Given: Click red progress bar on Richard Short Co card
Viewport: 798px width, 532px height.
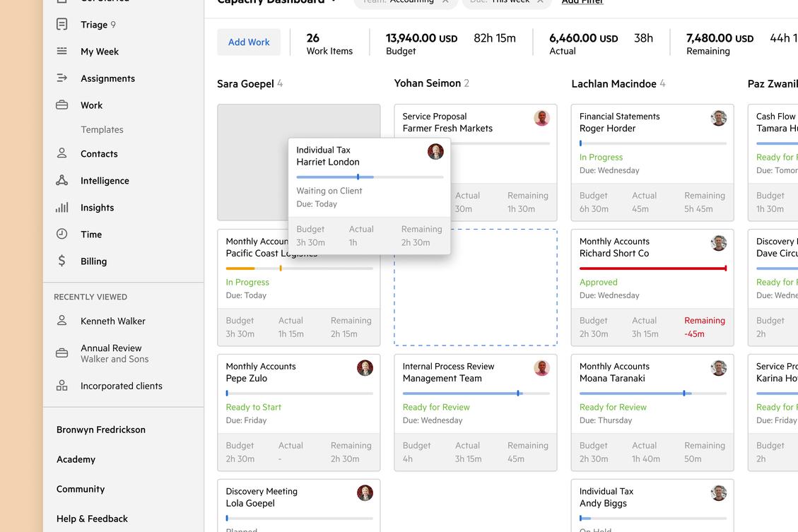Looking at the screenshot, I should pyautogui.click(x=653, y=268).
